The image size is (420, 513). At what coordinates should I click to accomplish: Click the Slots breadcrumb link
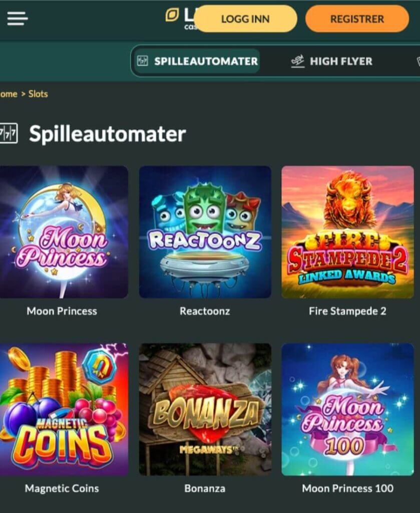tap(38, 94)
